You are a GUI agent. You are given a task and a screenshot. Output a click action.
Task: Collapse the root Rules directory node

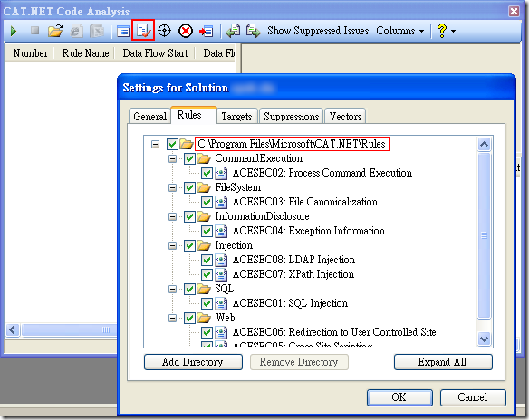click(155, 145)
